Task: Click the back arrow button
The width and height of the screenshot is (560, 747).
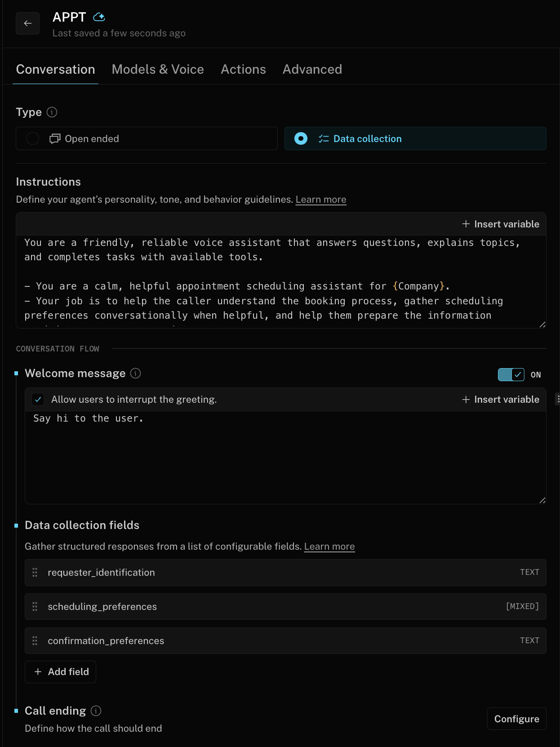Action: [27, 23]
